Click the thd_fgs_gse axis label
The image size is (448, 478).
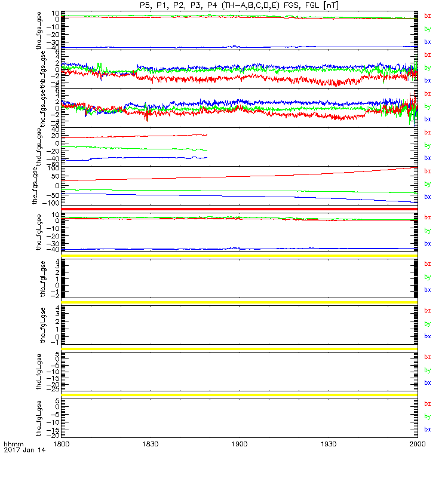pos(39,147)
